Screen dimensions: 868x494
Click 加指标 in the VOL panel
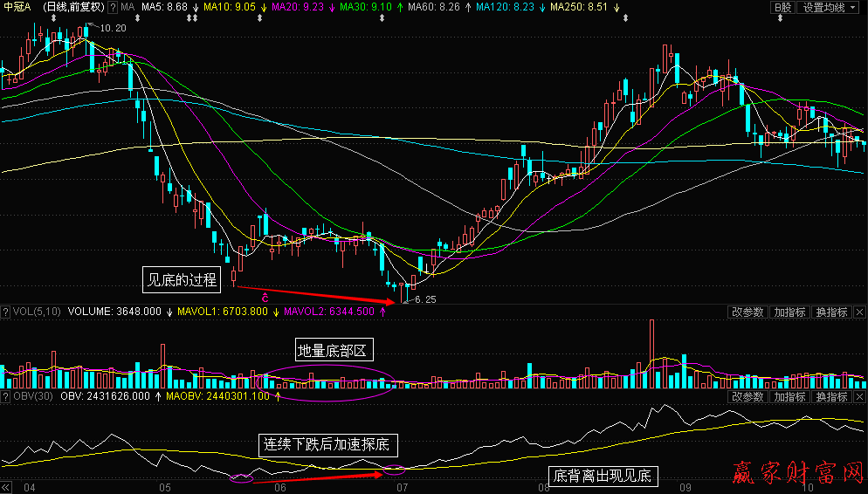[789, 312]
